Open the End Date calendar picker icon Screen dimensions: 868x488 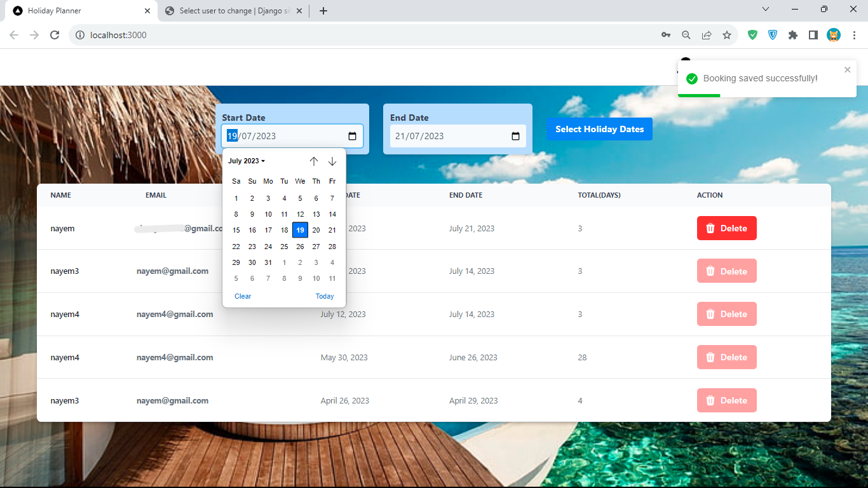pos(515,136)
